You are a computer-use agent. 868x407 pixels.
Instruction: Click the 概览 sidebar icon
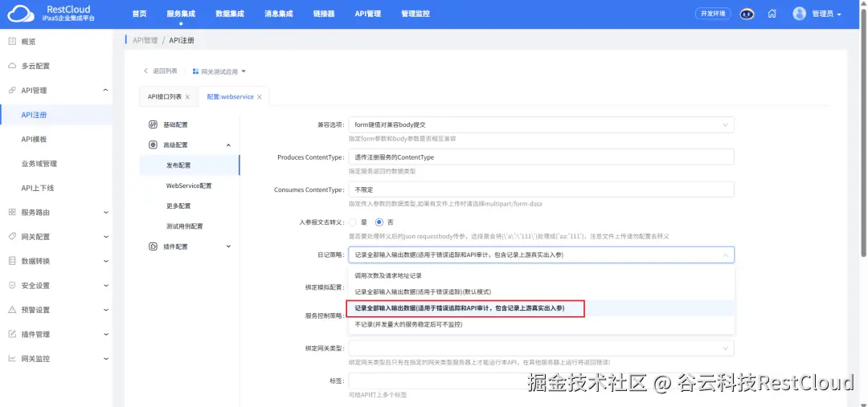pyautogui.click(x=12, y=42)
